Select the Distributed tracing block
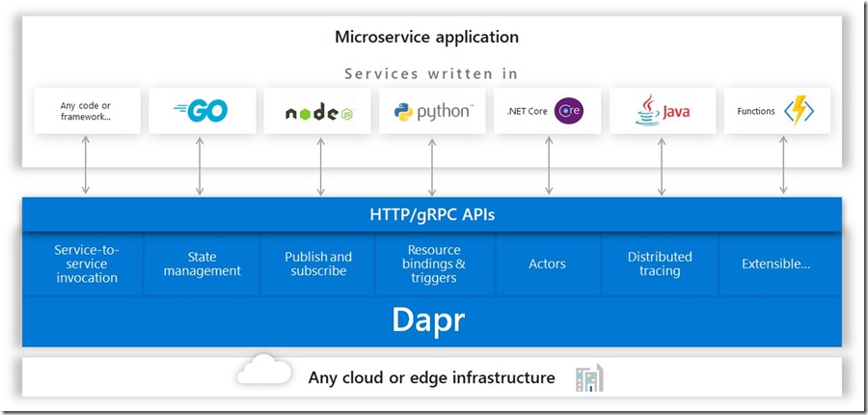Viewport: 868px width, 415px height. click(660, 263)
